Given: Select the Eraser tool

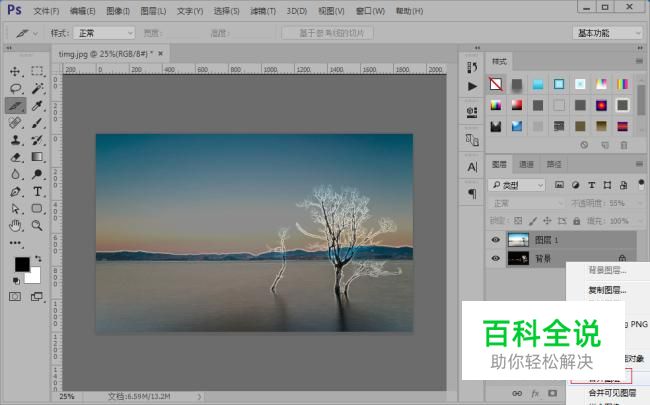Looking at the screenshot, I should click(x=15, y=157).
